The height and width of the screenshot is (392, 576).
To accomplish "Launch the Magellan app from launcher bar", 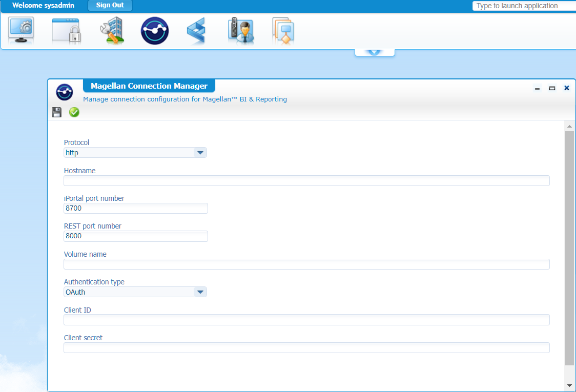I will click(155, 31).
